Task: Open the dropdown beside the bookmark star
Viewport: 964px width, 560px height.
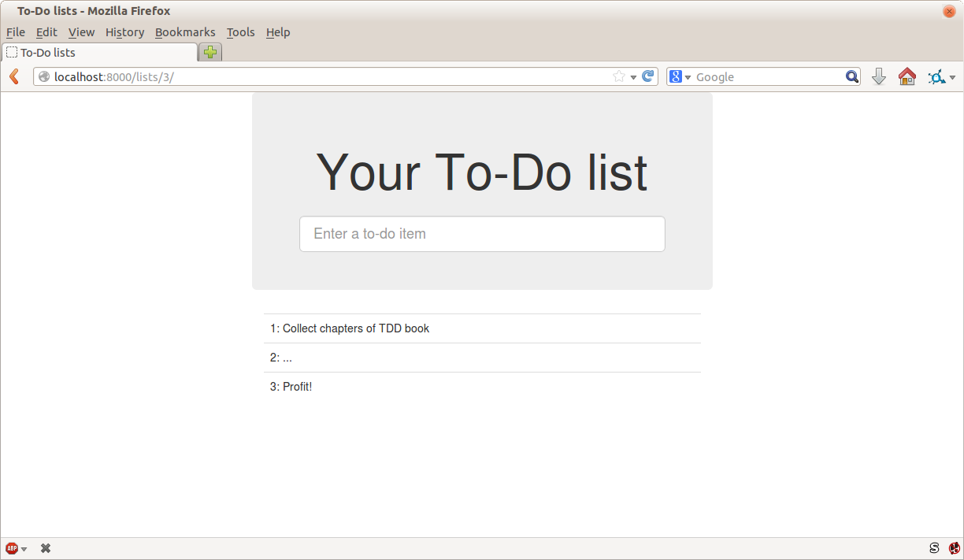Action: coord(632,76)
